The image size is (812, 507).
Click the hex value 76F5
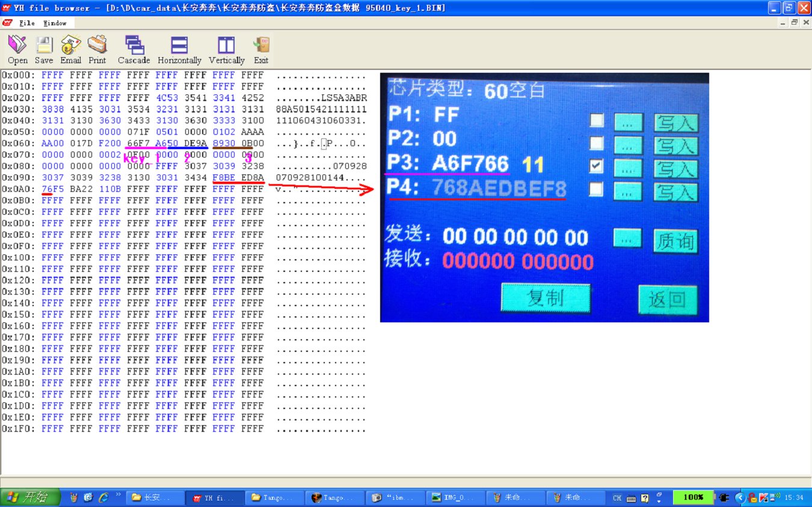tap(53, 189)
